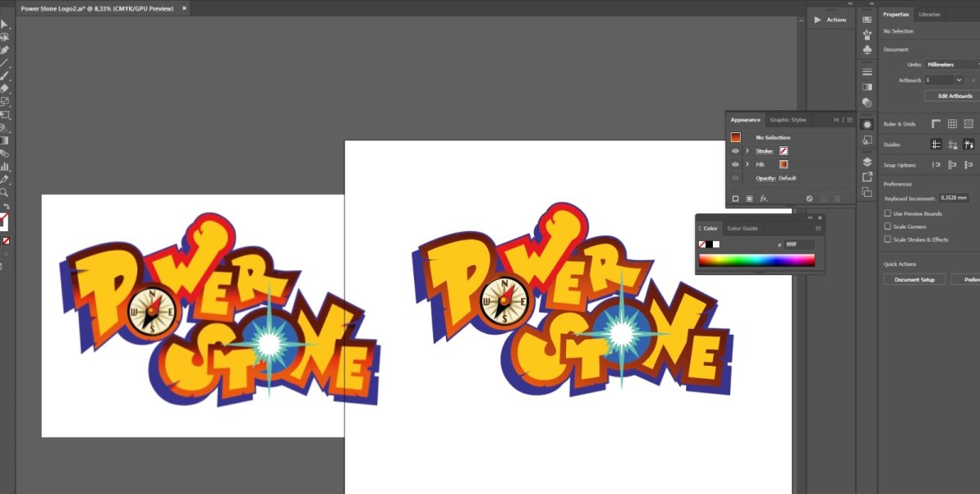Image resolution: width=980 pixels, height=494 pixels.
Task: Open the Swatches panel icon in dock
Action: (867, 20)
